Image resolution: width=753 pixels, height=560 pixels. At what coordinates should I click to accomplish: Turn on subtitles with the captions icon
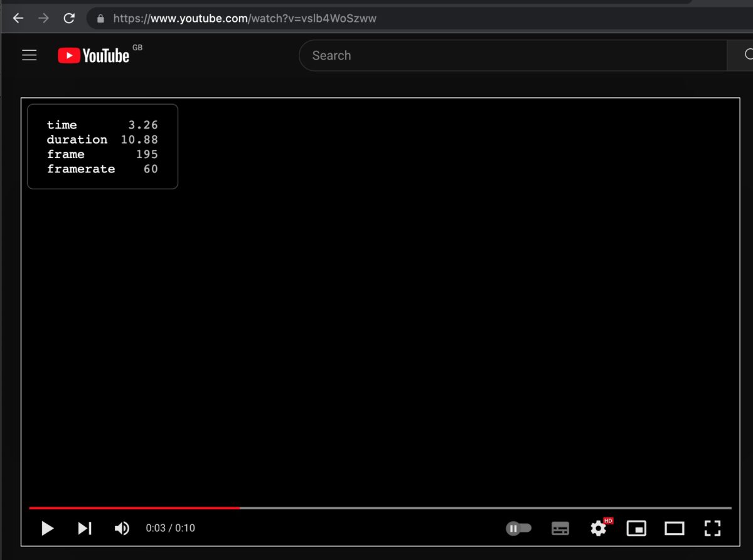560,528
